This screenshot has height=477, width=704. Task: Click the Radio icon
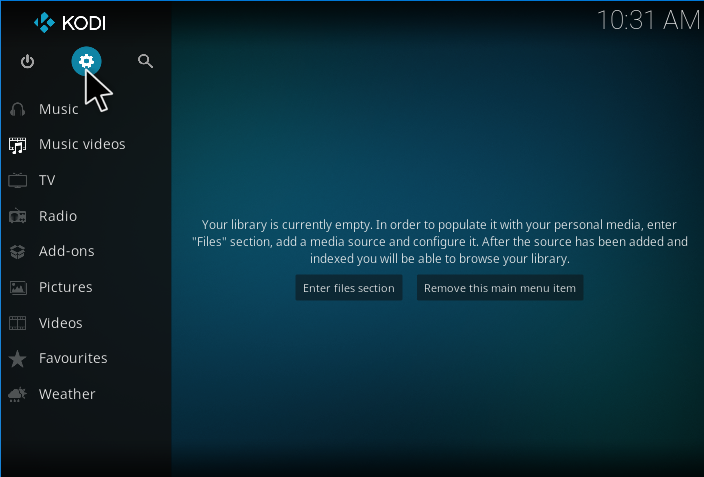18,216
